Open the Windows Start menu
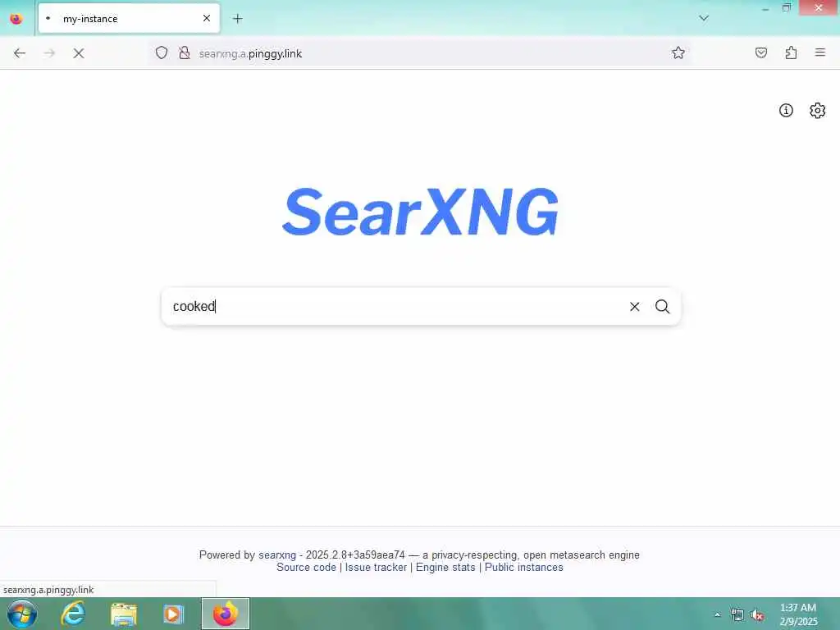The height and width of the screenshot is (630, 840). click(22, 614)
